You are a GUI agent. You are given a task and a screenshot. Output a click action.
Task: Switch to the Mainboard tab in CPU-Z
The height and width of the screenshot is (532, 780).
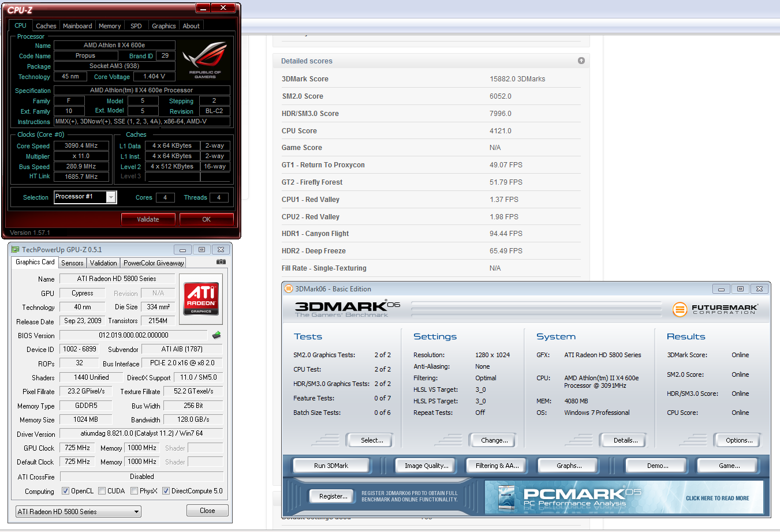click(x=77, y=26)
